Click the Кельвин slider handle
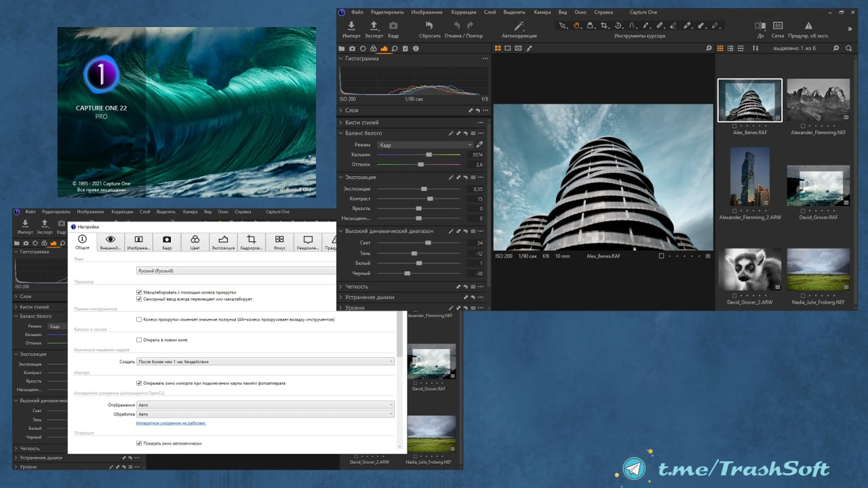Screen dimensions: 868x488 pos(429,155)
